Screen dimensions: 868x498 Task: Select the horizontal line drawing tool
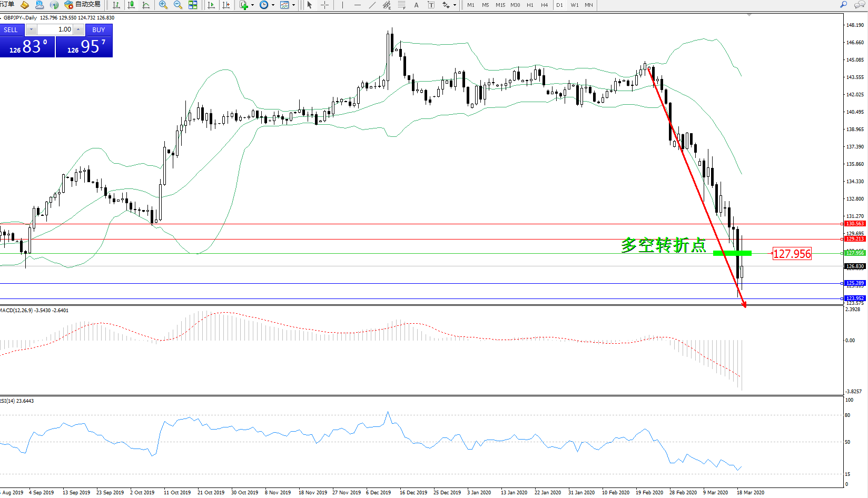pyautogui.click(x=358, y=5)
